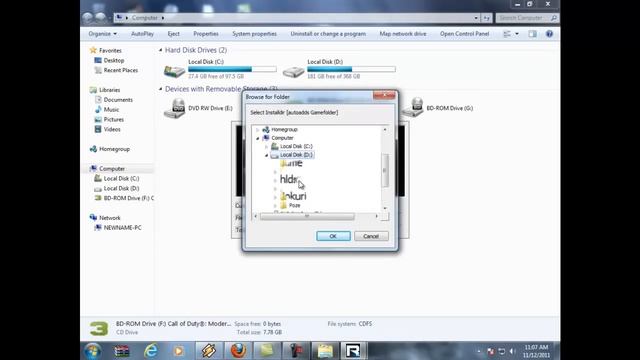The width and height of the screenshot is (640, 360).
Task: Open Network in the navigation pane
Action: (x=109, y=218)
